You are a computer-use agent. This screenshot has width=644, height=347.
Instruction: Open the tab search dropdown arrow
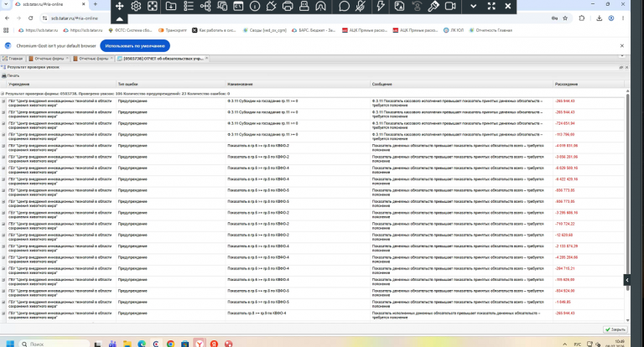[x=6, y=3]
